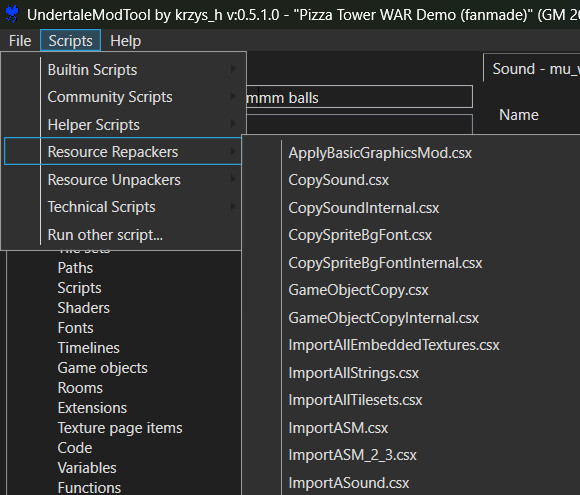Run ImportAllStrings.csx script

tap(354, 373)
